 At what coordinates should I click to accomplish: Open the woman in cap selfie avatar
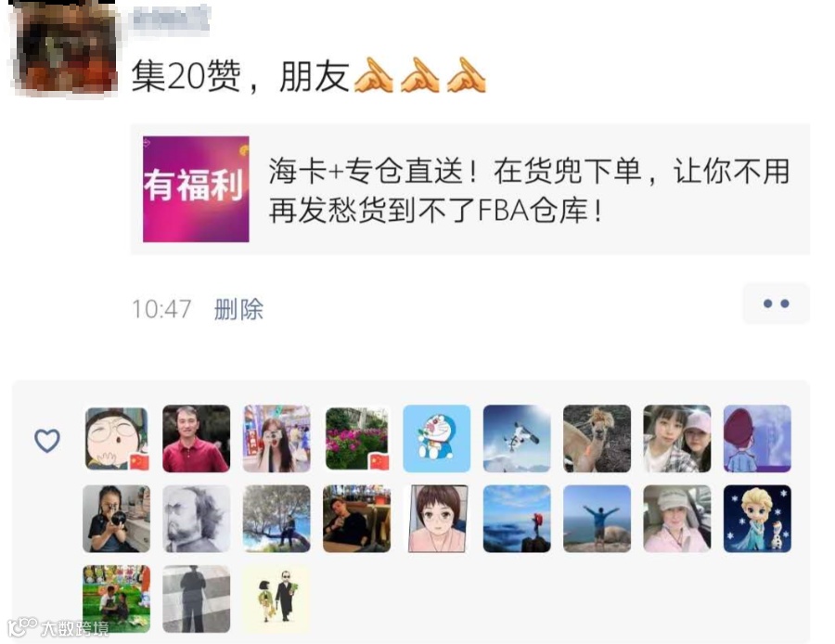click(x=677, y=519)
